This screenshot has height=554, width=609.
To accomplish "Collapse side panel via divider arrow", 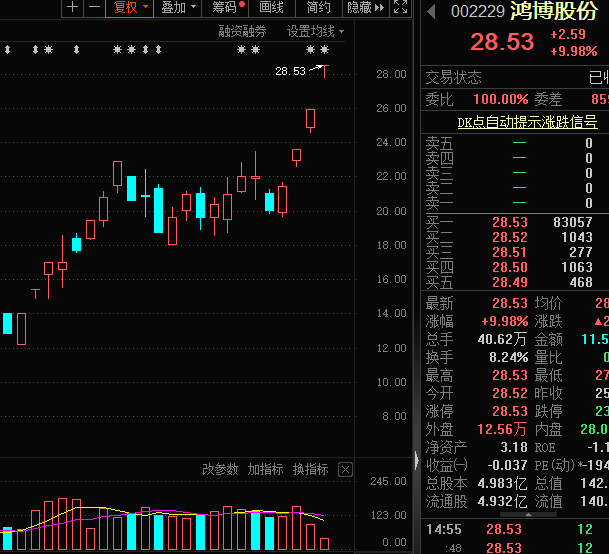I will 417,461.
